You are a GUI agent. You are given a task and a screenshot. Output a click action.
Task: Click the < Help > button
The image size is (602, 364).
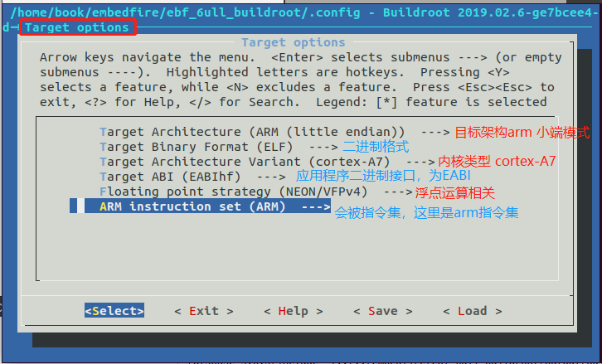[x=294, y=311]
